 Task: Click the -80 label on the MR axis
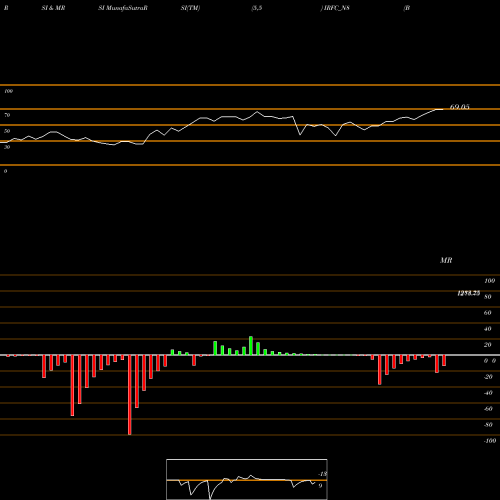click(488, 425)
